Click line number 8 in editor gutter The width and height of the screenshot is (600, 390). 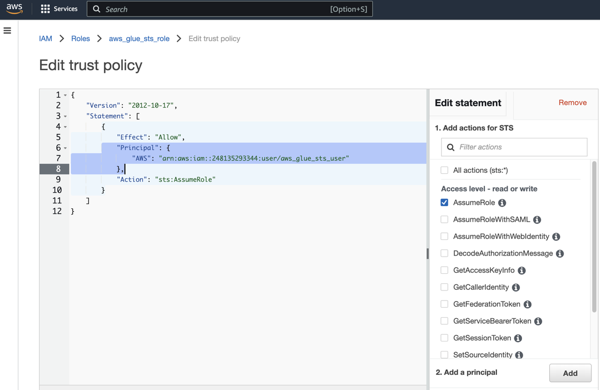58,169
